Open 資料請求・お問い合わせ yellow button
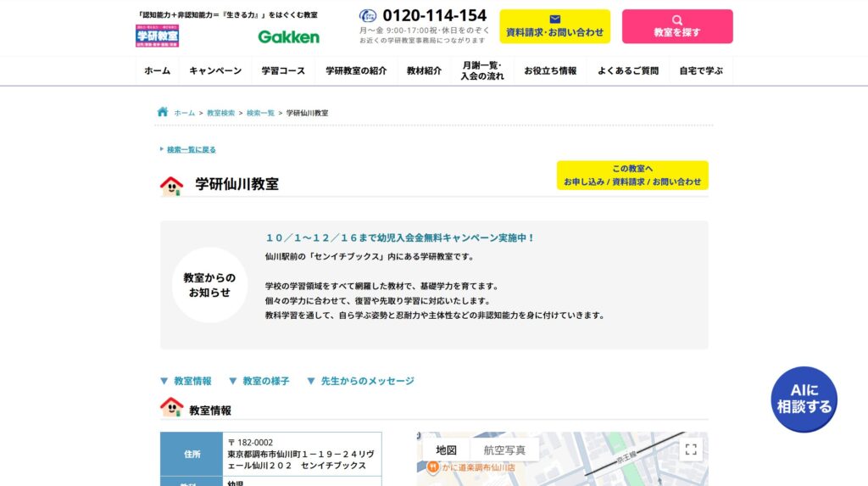This screenshot has width=868, height=486. 554,26
